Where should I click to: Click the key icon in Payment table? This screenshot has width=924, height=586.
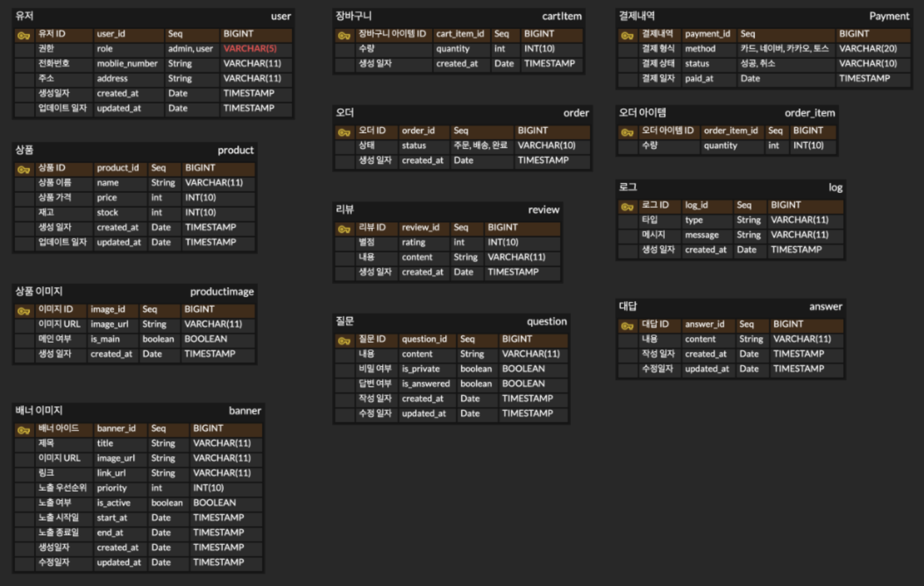[x=627, y=35]
